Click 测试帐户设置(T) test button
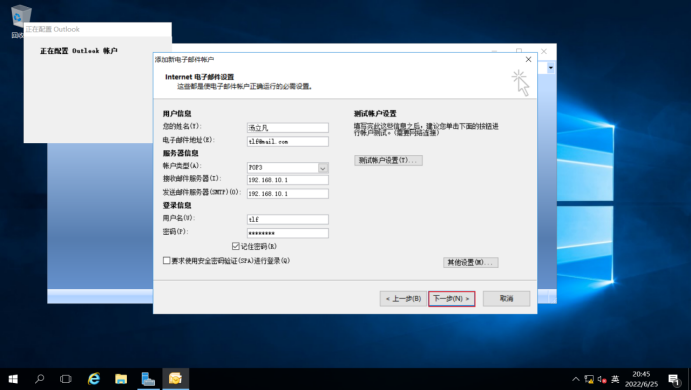The height and width of the screenshot is (390, 691). pyautogui.click(x=388, y=160)
